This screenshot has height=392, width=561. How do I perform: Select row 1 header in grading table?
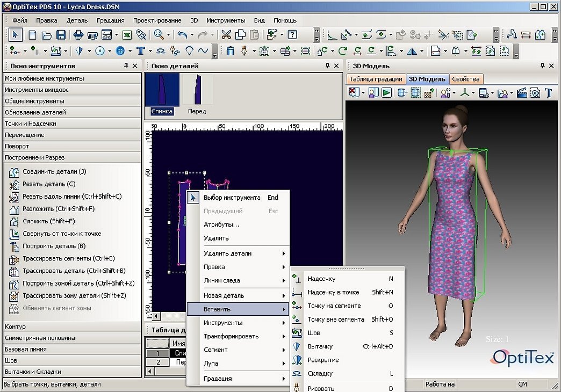(x=157, y=353)
